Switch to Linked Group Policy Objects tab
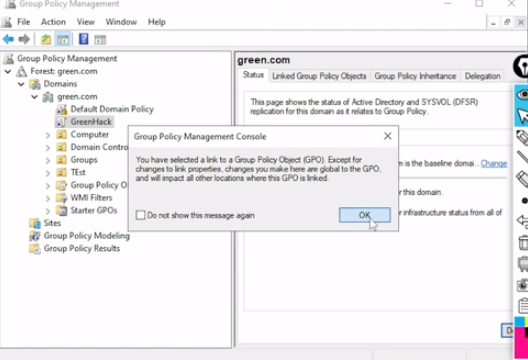The image size is (528, 360). tap(319, 76)
